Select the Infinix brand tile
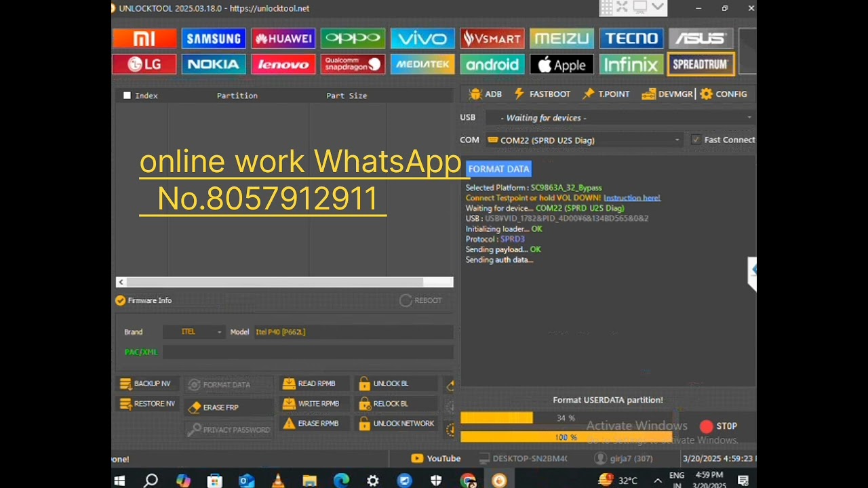Image resolution: width=868 pixels, height=488 pixels. click(x=631, y=64)
